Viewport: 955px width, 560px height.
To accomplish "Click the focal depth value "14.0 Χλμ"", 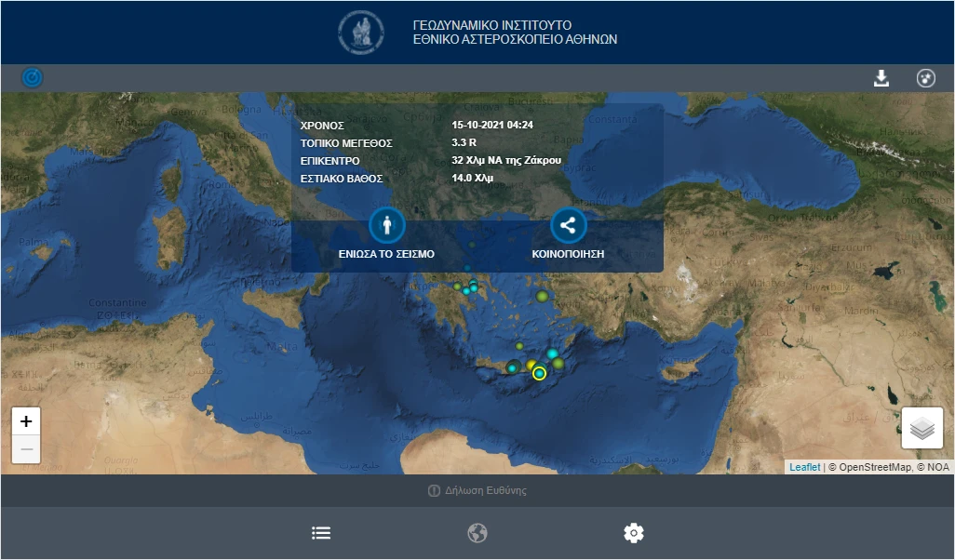I will click(x=473, y=178).
